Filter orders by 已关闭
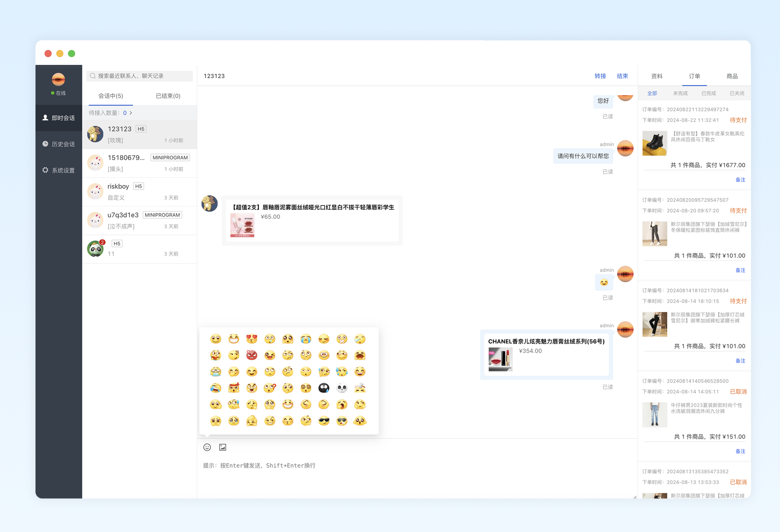This screenshot has width=780, height=532. coord(737,94)
